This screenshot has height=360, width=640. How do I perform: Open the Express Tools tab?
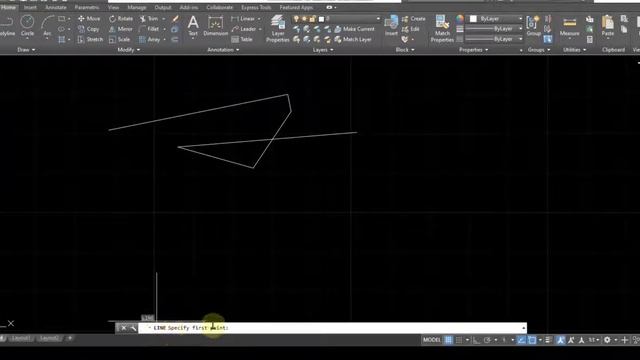click(256, 7)
